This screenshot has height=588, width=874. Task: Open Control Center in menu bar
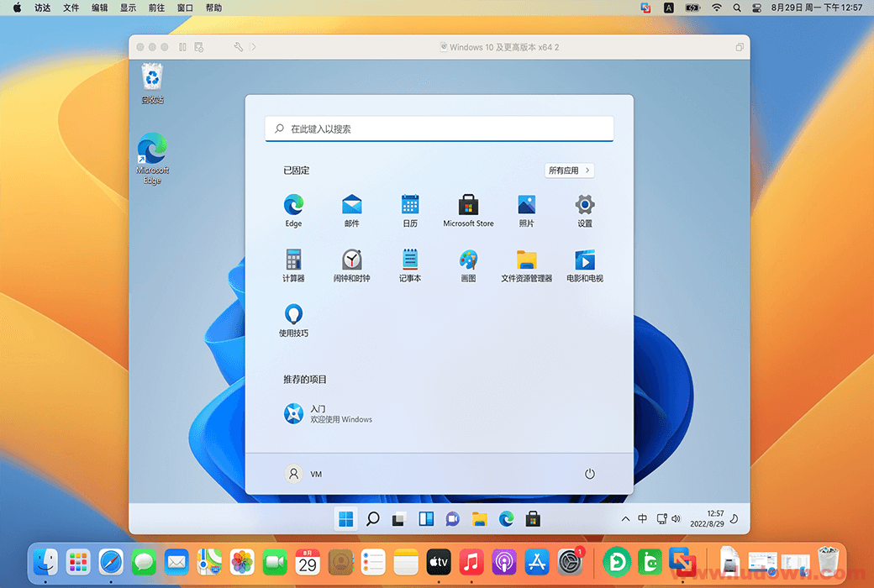(756, 8)
